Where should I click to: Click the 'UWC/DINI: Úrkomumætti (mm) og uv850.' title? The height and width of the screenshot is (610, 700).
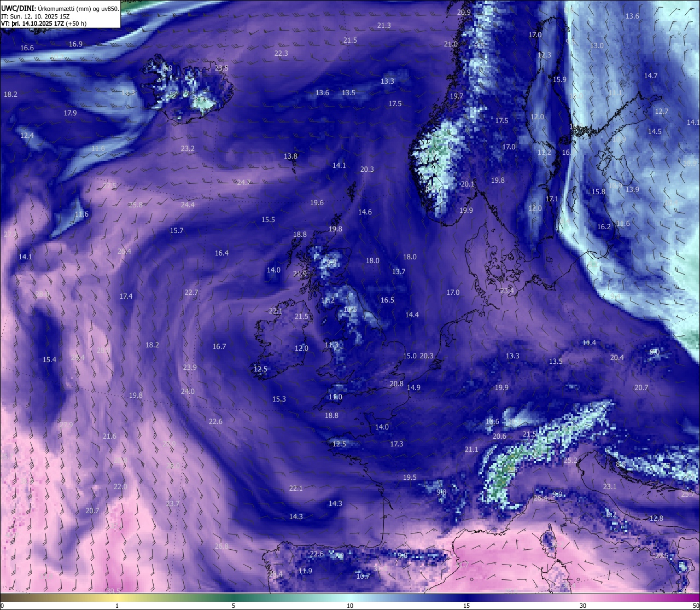[x=60, y=8]
